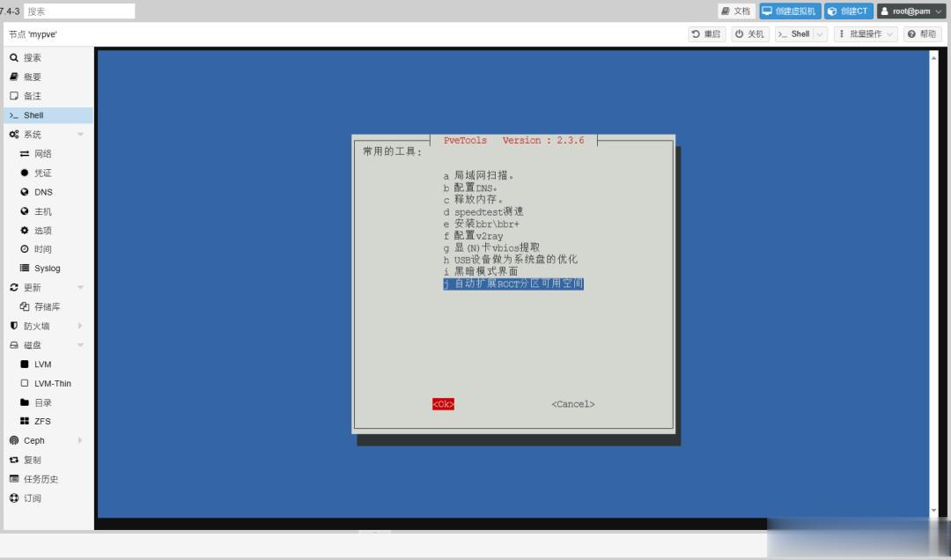Click the globe icon beside 主机

[25, 211]
